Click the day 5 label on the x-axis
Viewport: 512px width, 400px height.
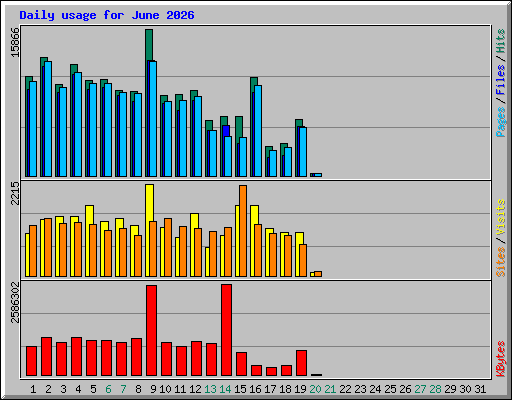click(93, 389)
